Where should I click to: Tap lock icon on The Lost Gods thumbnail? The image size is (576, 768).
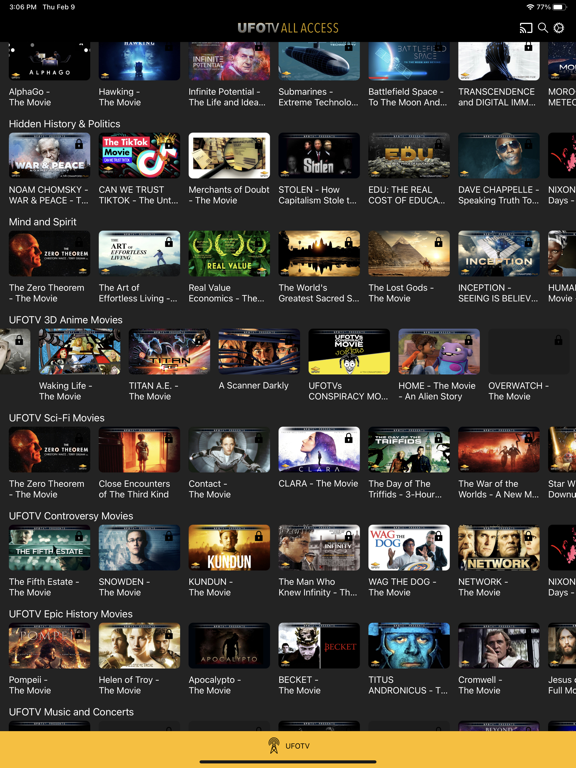click(x=438, y=242)
